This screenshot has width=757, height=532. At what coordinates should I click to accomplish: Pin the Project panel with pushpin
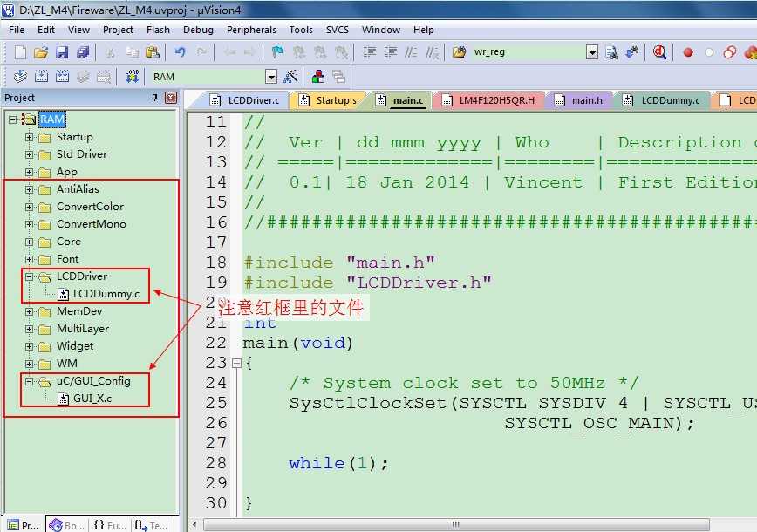click(x=155, y=98)
